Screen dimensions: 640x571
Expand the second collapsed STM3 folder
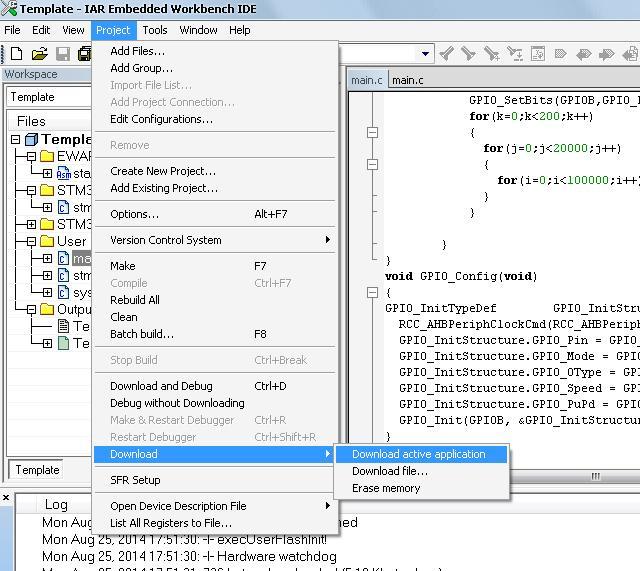(31, 224)
